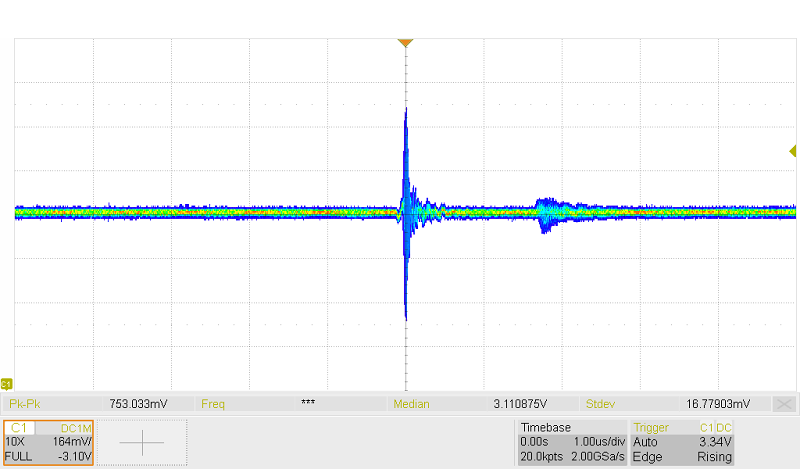Open the Timebase descriptor box
800x469 pixels.
570,442
